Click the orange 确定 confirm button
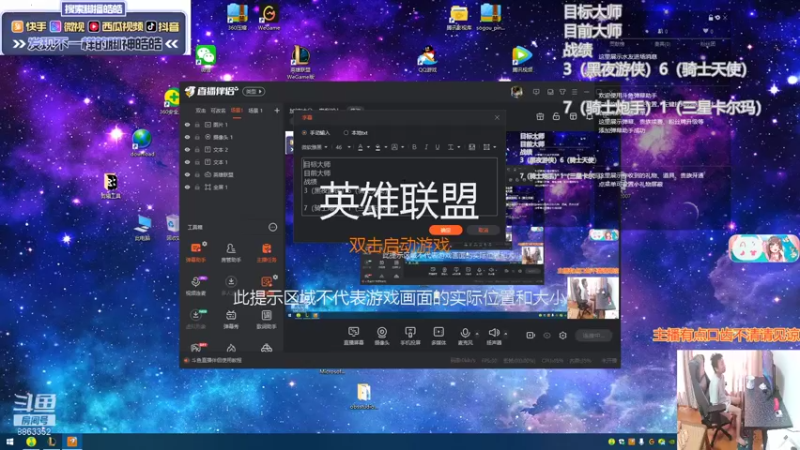Screen dimensions: 800x450 coord(445,230)
